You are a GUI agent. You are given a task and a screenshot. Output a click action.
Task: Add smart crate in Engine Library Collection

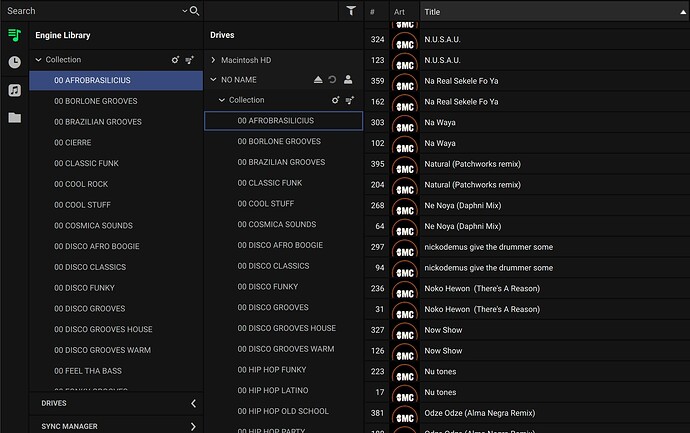[x=175, y=60]
